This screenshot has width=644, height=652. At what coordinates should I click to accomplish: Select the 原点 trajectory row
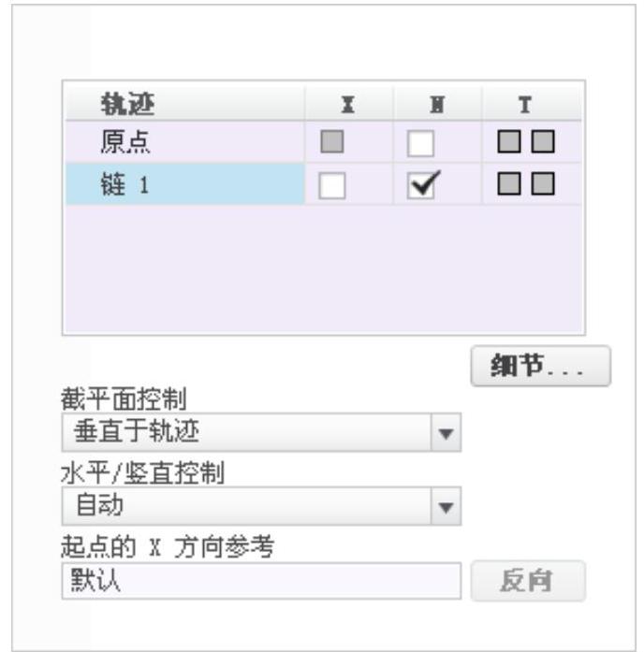(184, 141)
